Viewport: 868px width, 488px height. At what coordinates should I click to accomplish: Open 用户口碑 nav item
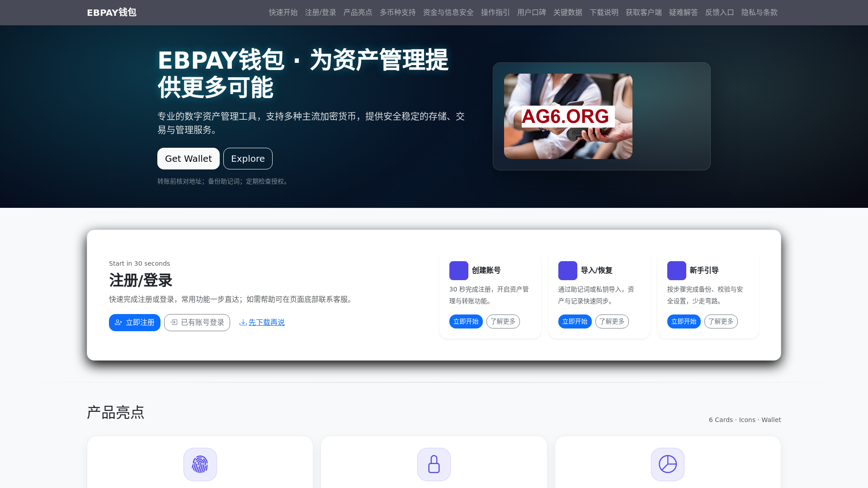[x=532, y=13]
